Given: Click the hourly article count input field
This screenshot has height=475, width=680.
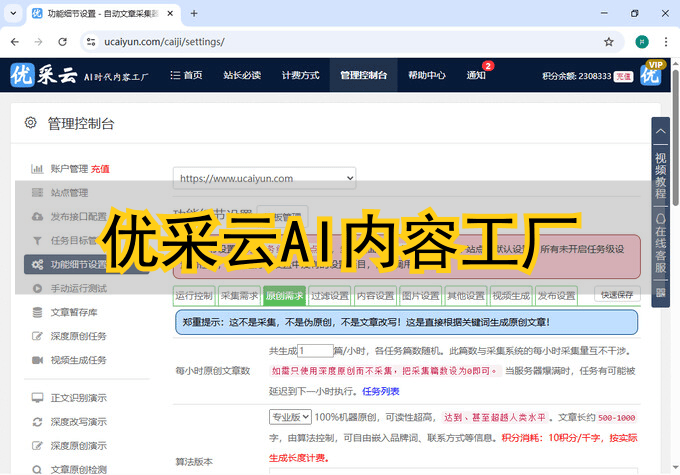Looking at the screenshot, I should [x=315, y=351].
